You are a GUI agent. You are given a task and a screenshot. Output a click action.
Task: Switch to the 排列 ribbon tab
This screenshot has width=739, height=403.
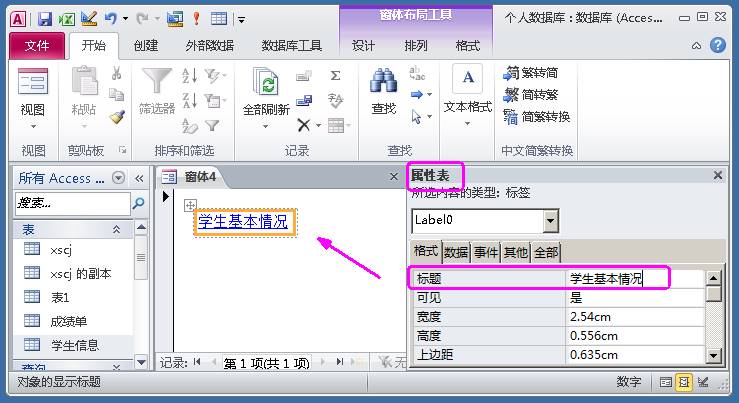416,46
